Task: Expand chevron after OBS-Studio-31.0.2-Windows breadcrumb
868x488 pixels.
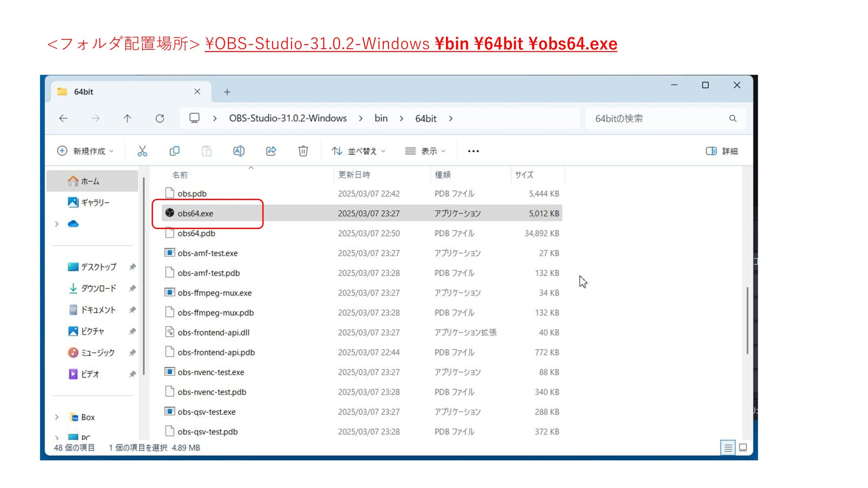Action: pos(361,119)
